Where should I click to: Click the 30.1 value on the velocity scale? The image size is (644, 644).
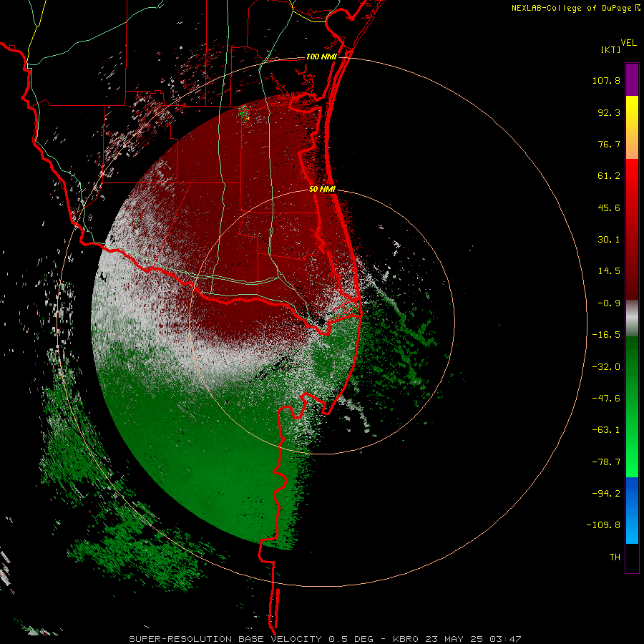click(609, 240)
